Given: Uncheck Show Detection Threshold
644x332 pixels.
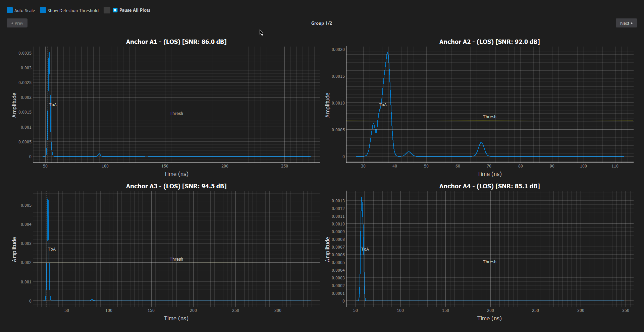Looking at the screenshot, I should (43, 10).
